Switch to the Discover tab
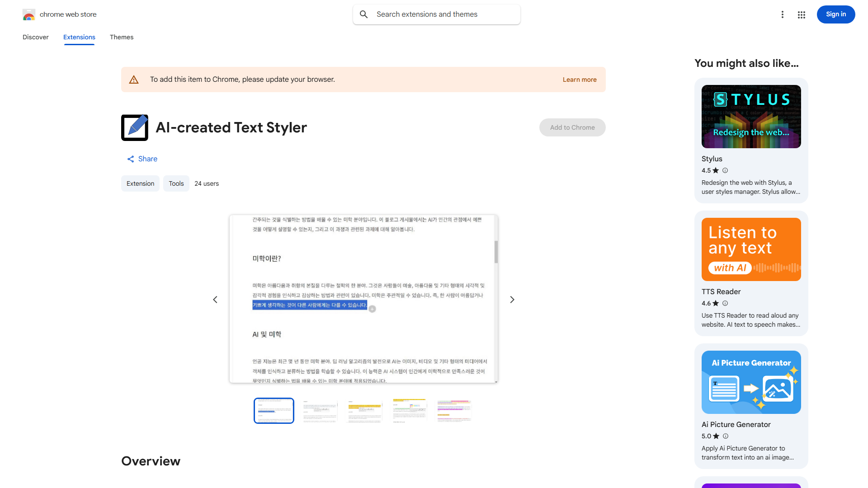Viewport: 868px width, 488px height. (x=35, y=37)
